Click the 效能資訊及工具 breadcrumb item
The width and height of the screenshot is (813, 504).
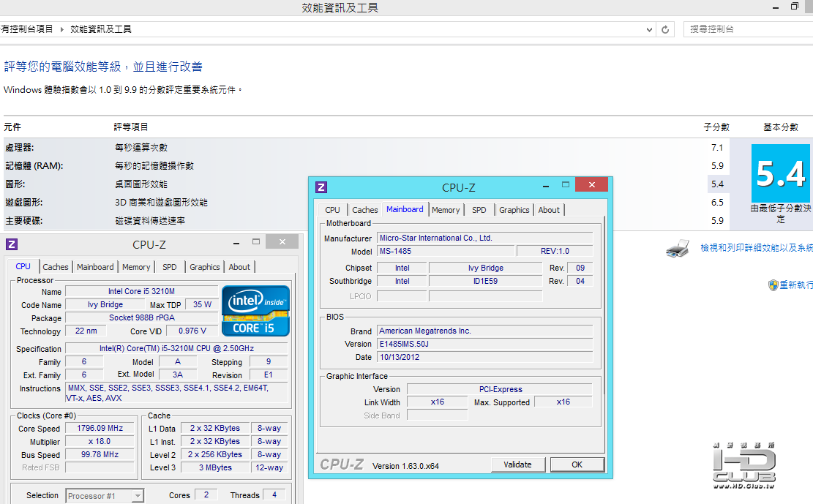(x=100, y=29)
